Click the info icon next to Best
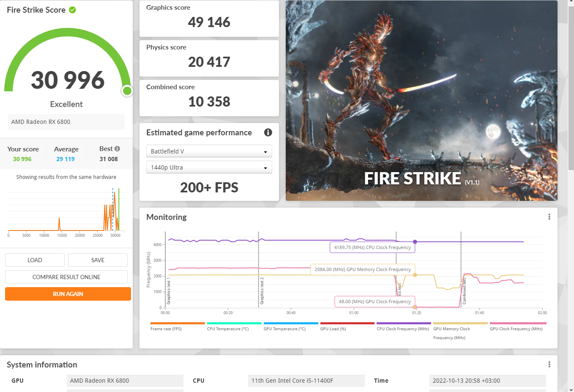Screen dimensions: 574x392 pos(117,149)
